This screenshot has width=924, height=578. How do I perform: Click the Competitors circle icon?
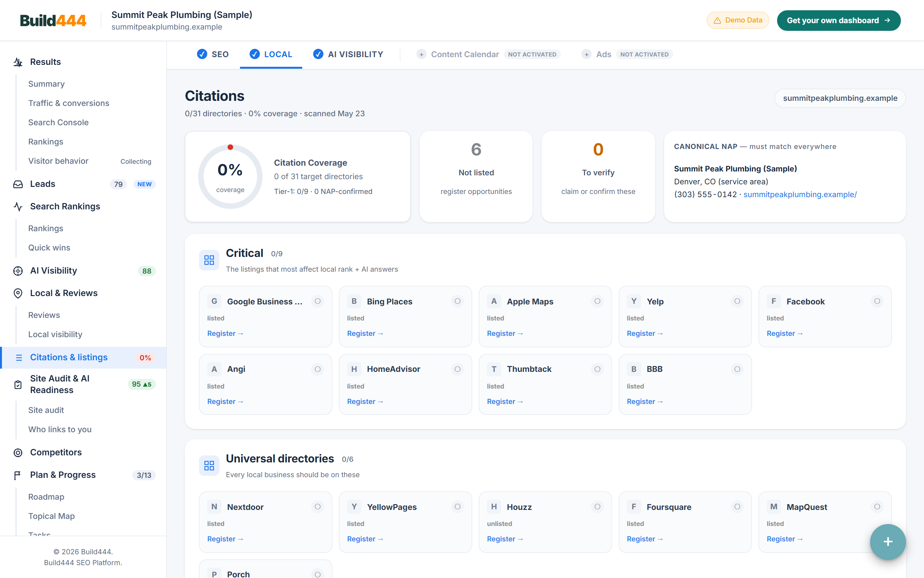(18, 453)
